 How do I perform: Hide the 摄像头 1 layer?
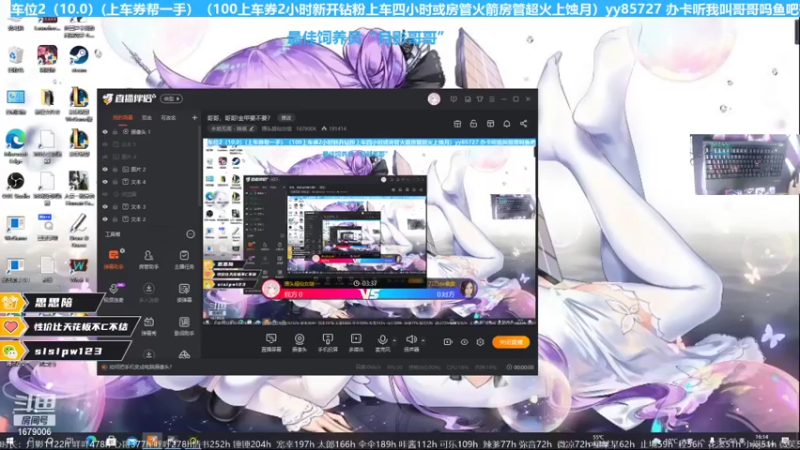pos(105,132)
